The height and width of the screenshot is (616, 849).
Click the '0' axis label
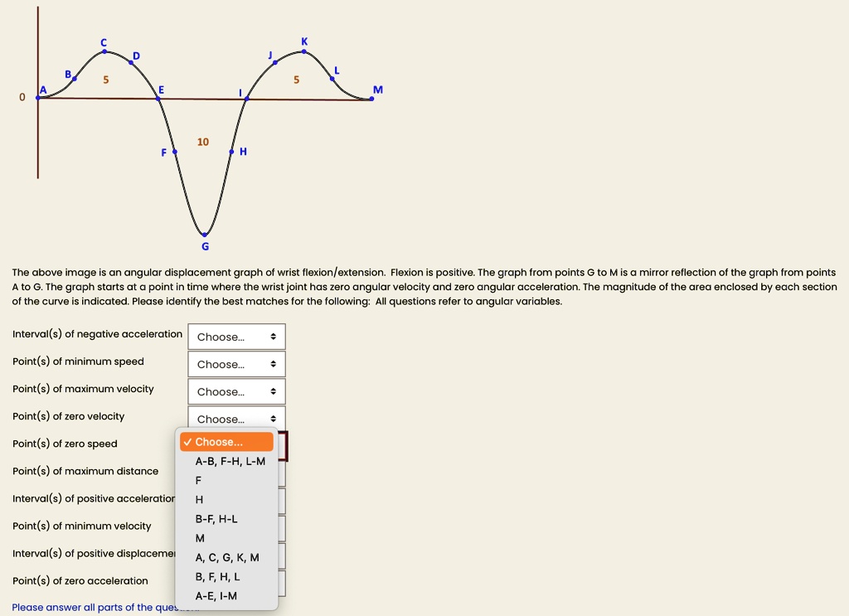coord(22,97)
